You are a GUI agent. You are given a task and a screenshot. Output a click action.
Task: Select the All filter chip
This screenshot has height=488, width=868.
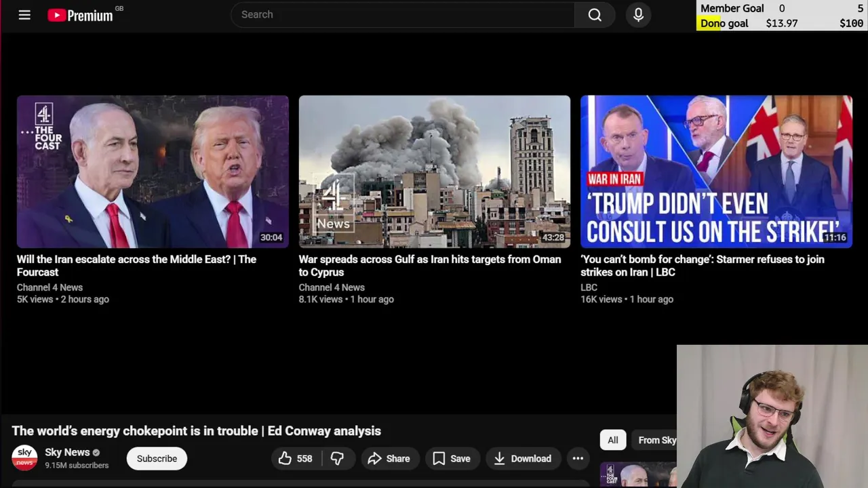pyautogui.click(x=613, y=440)
